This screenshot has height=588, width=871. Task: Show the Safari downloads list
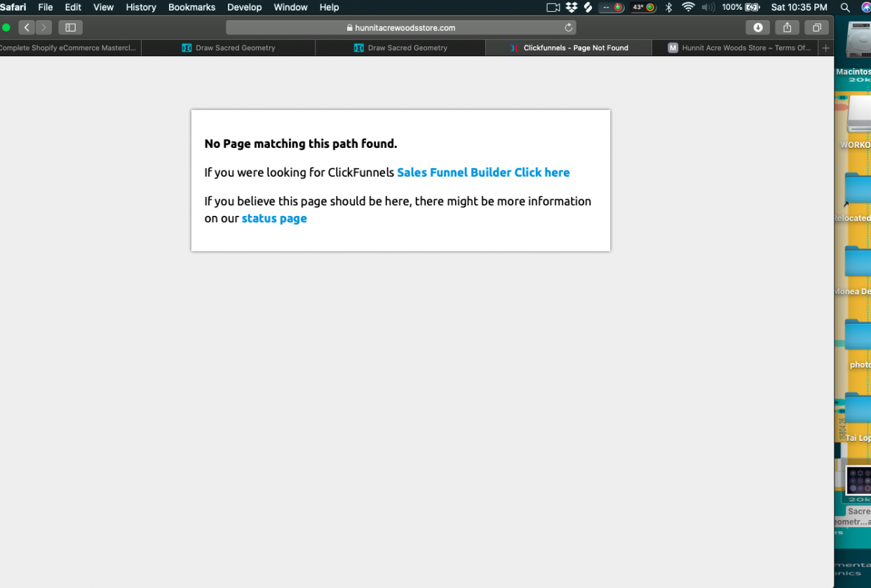pyautogui.click(x=757, y=27)
